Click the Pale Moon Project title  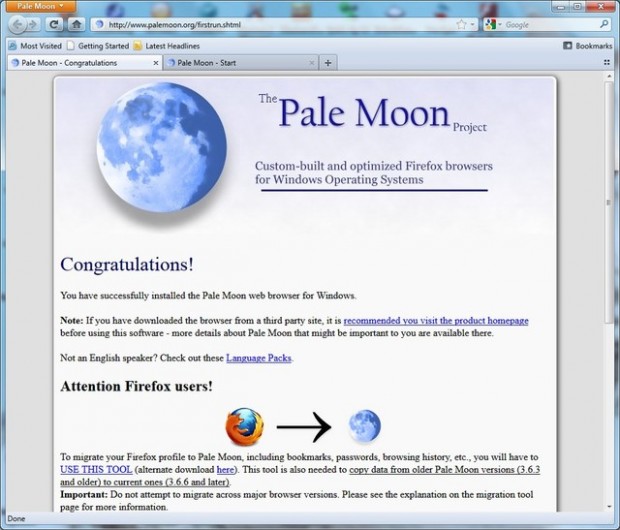[x=372, y=113]
